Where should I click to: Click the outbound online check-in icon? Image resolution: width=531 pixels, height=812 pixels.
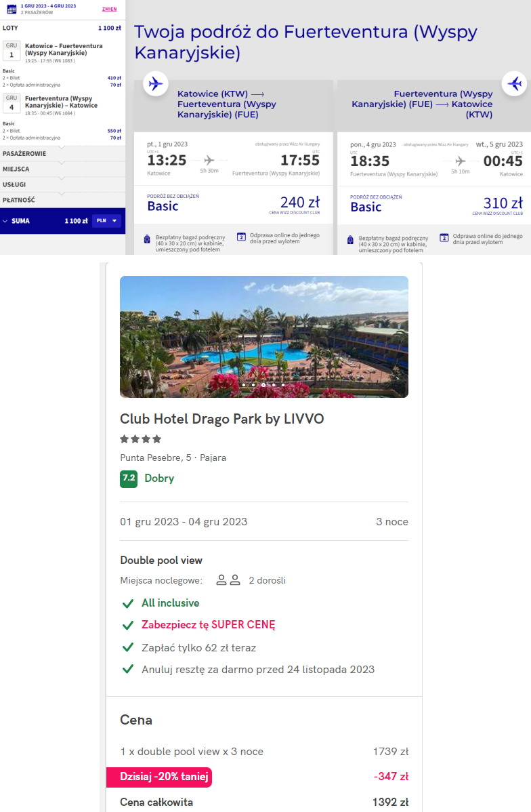point(241,237)
